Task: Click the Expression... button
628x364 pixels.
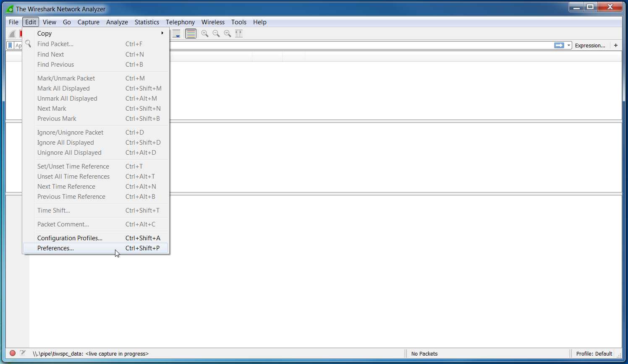Action: [x=590, y=45]
